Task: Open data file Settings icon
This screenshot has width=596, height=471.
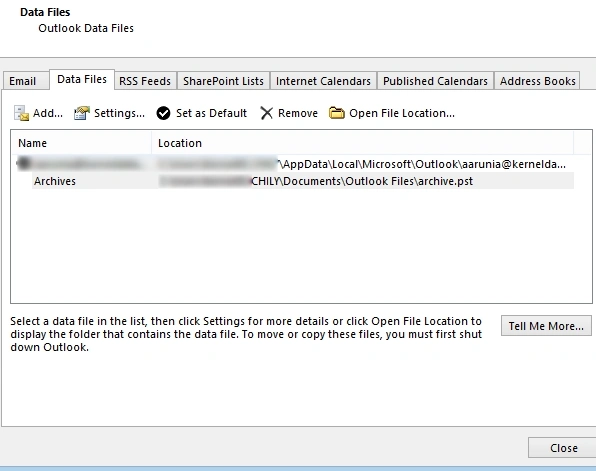Action: pyautogui.click(x=82, y=113)
